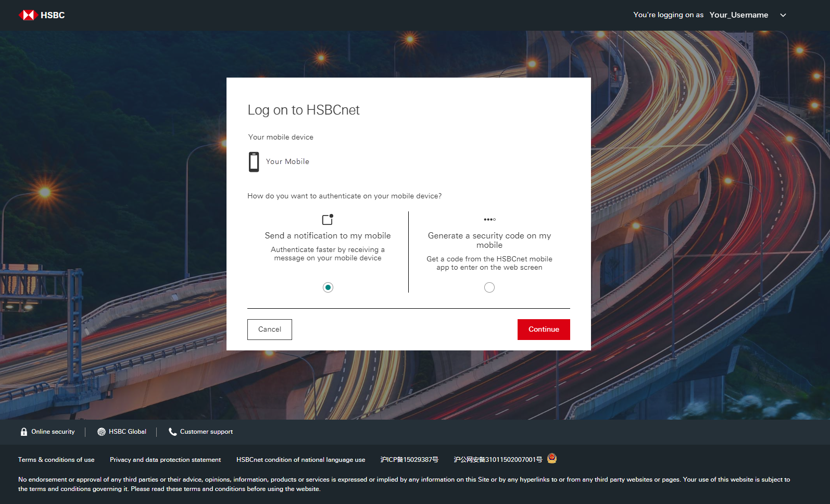Expand the Your_Username dropdown chevron
The width and height of the screenshot is (830, 504).
pyautogui.click(x=783, y=15)
